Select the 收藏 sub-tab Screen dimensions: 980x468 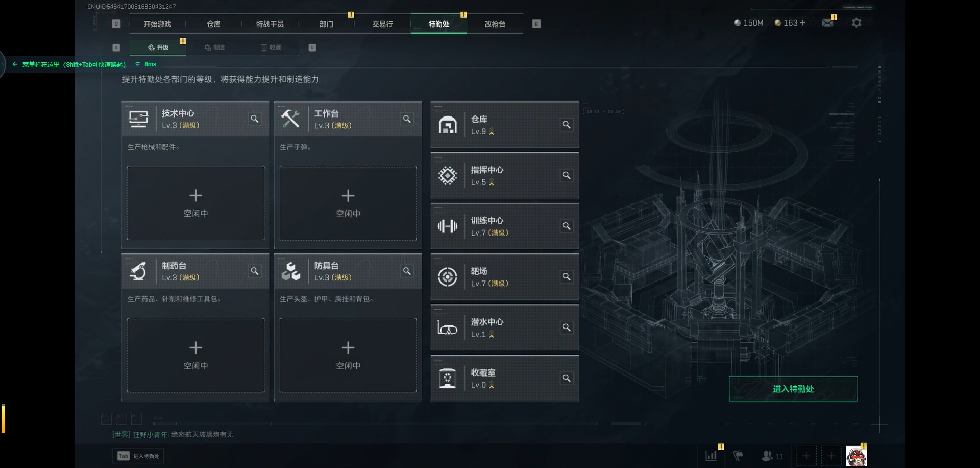[x=271, y=48]
